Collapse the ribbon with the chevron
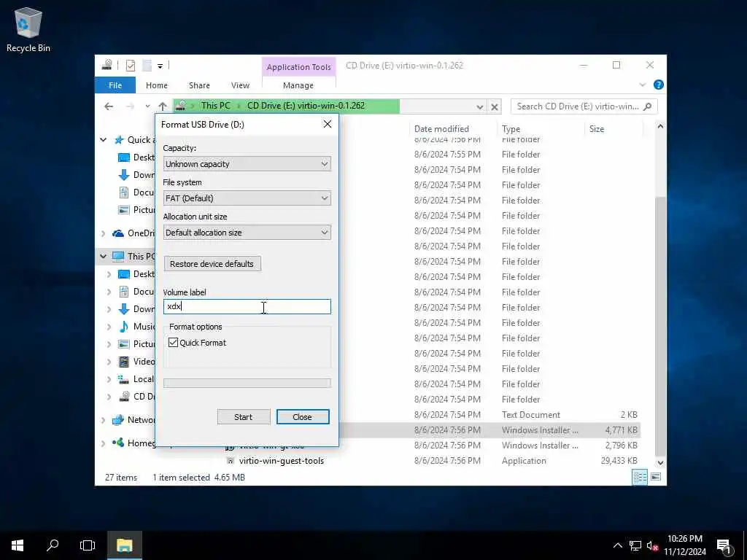Viewport: 747px width, 560px height. (x=642, y=85)
